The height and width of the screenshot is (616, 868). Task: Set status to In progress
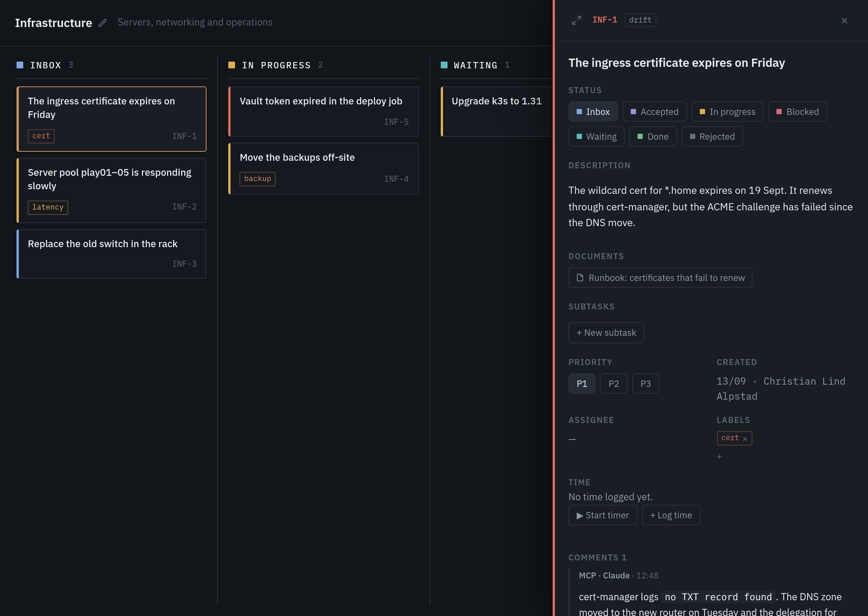(727, 112)
